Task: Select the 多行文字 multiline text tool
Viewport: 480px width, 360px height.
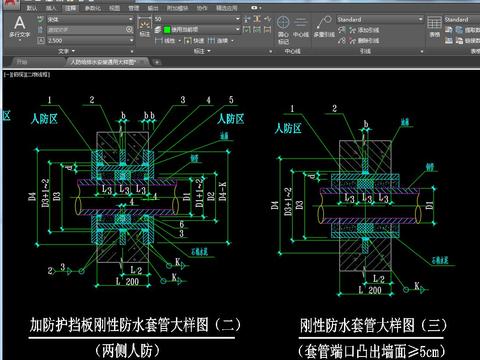Action: 20,27
